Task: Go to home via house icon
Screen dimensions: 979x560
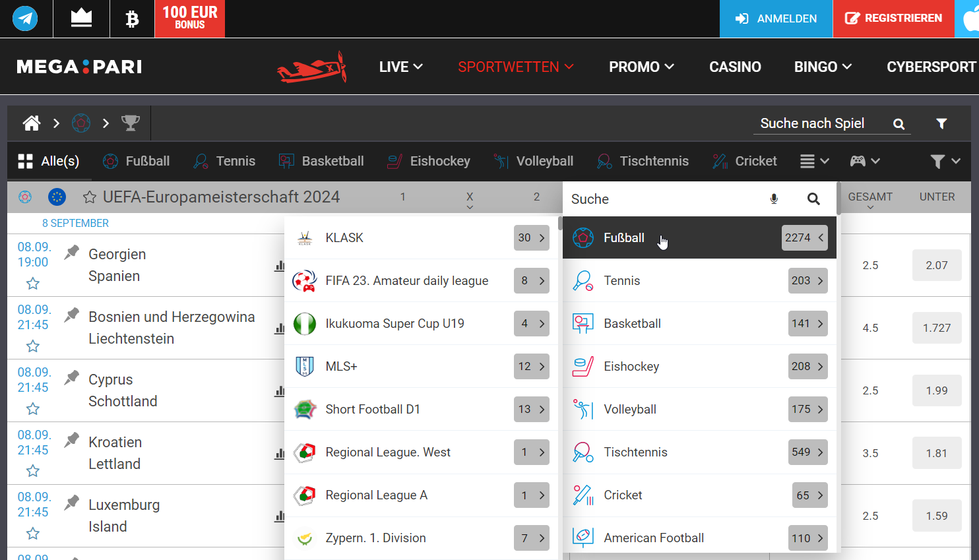Action: [32, 123]
